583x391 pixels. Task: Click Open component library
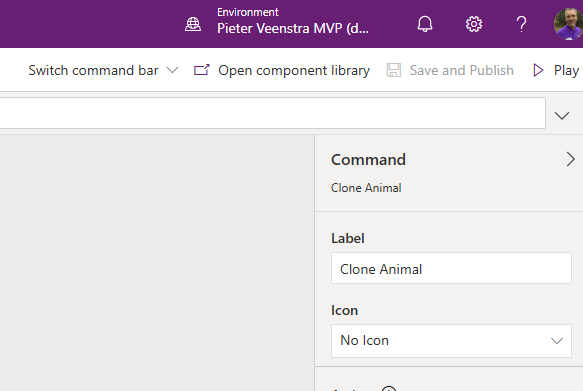pos(282,70)
